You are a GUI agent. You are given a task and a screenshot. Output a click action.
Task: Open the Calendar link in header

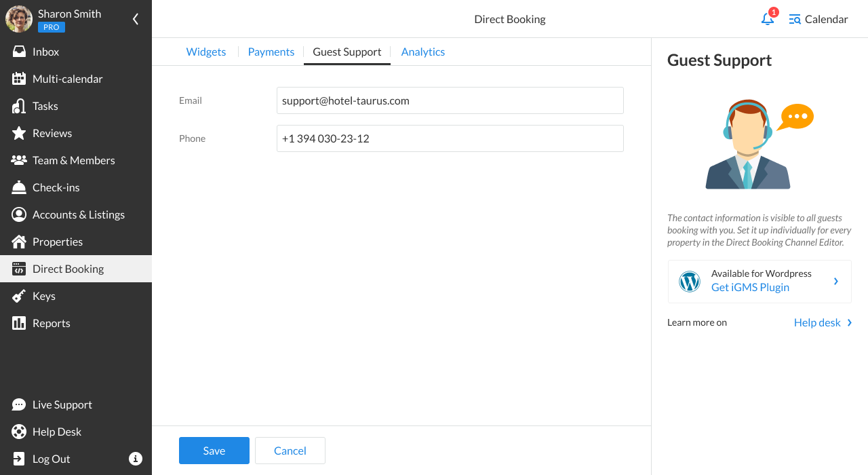[x=826, y=19]
